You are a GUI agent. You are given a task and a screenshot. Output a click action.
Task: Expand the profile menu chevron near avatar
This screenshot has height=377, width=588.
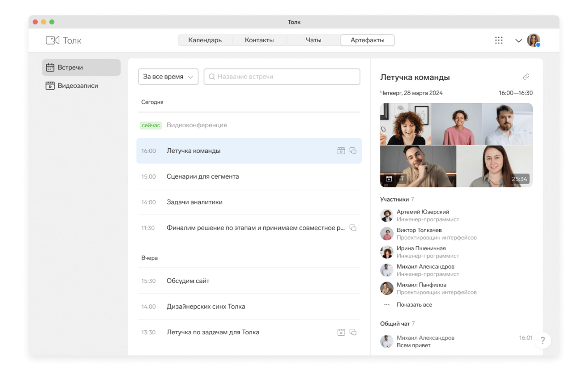click(x=518, y=41)
